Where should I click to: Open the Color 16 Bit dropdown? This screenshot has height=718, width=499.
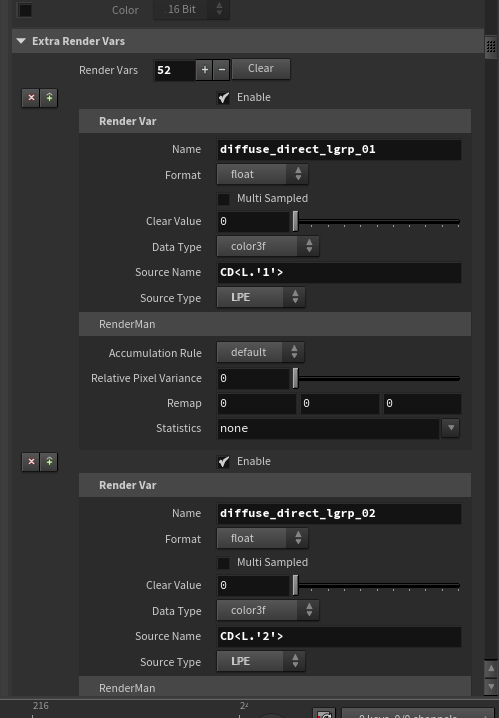tap(191, 9)
